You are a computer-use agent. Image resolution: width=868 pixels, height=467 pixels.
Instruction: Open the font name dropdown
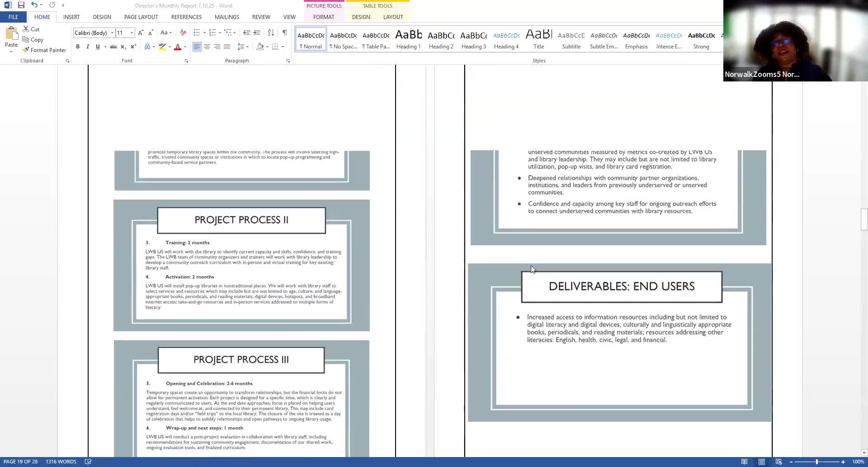tap(112, 33)
